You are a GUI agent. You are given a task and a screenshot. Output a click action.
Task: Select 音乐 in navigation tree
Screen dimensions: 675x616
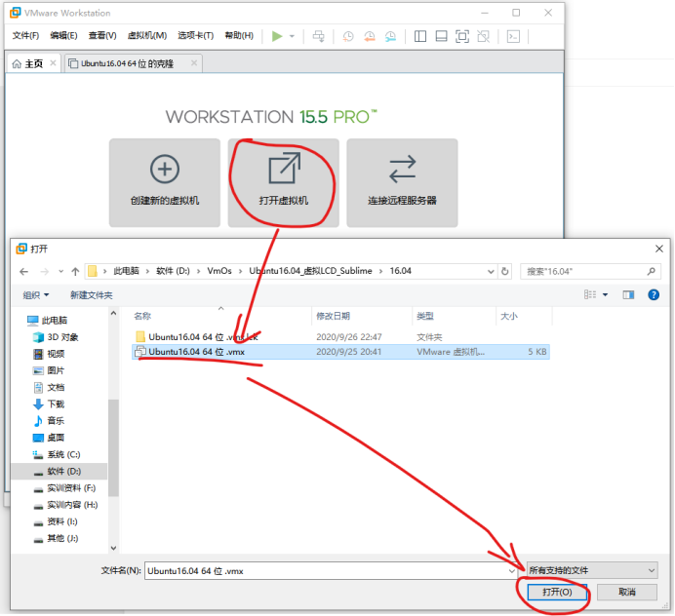pos(48,421)
